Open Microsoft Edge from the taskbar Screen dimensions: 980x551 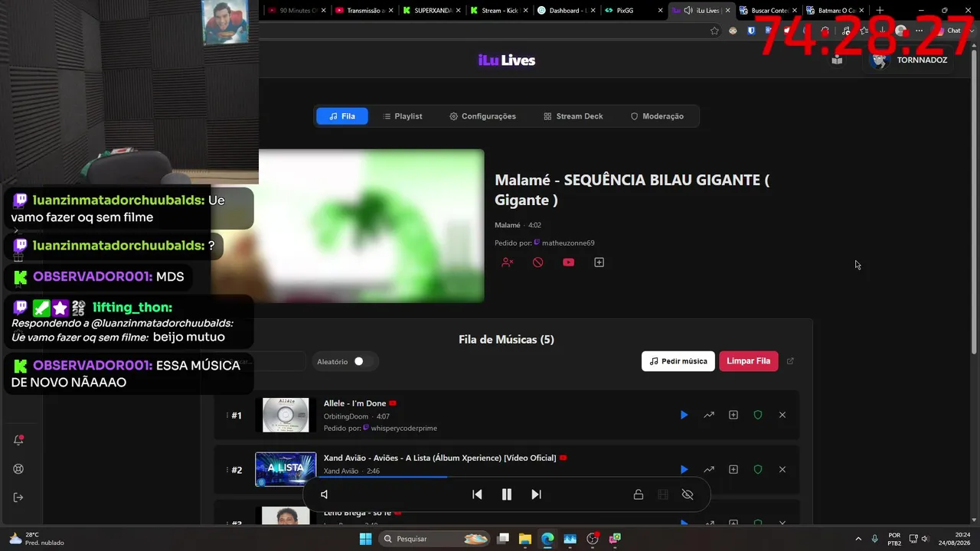point(547,539)
